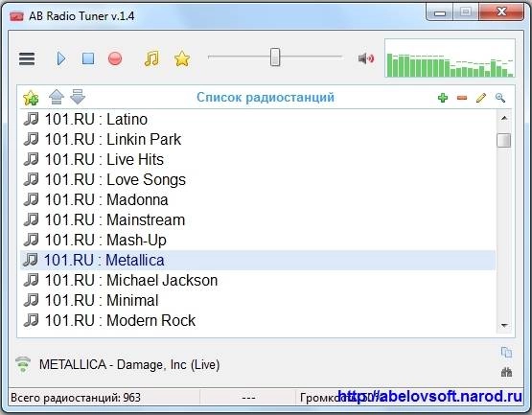The height and width of the screenshot is (415, 532).
Task: Open the station list music-note icon
Action: pos(151,58)
